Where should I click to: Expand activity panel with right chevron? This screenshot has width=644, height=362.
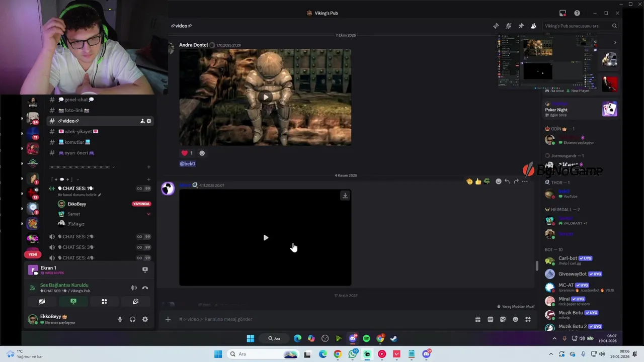pyautogui.click(x=615, y=43)
